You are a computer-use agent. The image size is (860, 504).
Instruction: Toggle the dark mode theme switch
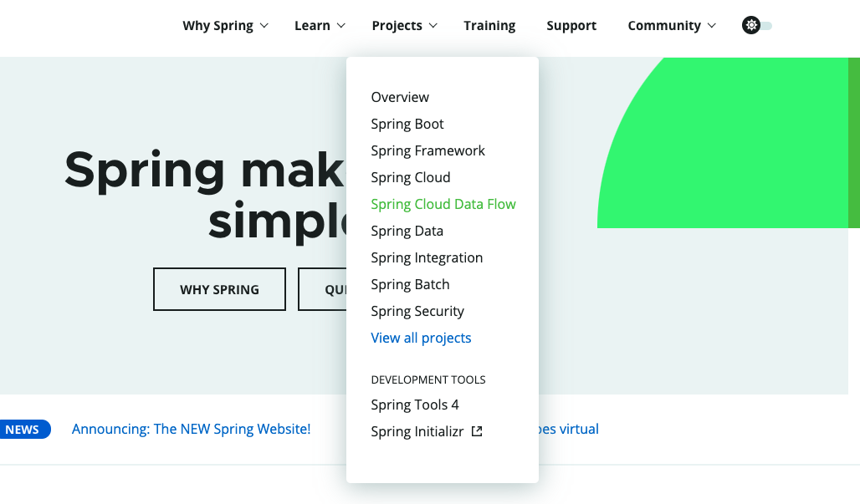tap(756, 26)
